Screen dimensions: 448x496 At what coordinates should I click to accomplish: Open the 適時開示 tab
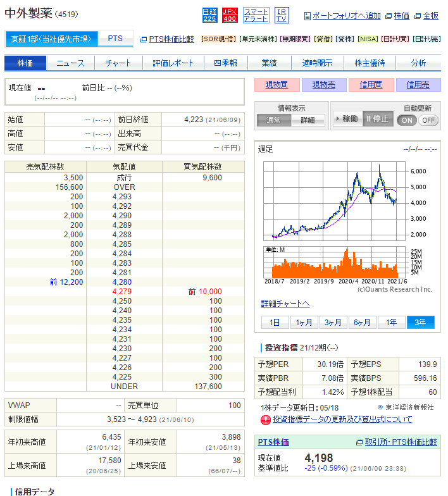pyautogui.click(x=318, y=63)
